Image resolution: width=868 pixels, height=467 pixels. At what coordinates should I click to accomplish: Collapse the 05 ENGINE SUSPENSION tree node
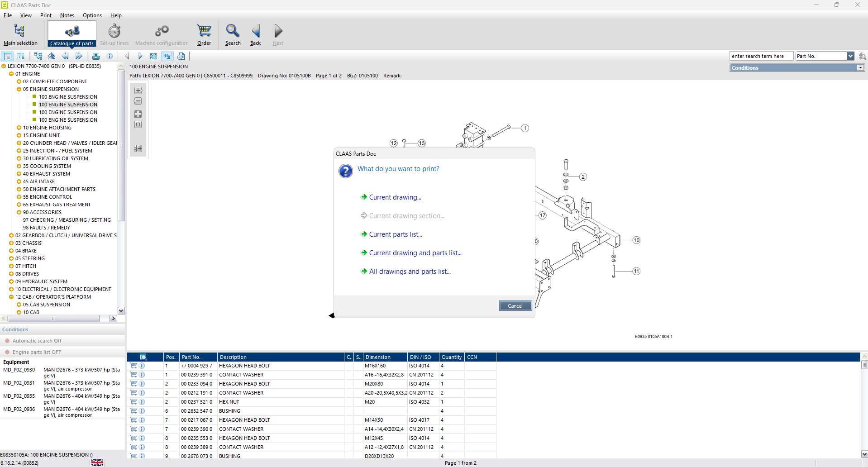tap(19, 89)
